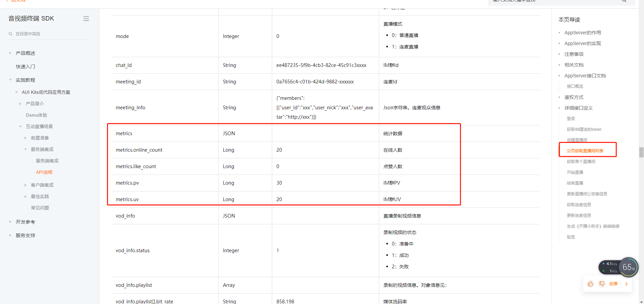
Task: Go to 获取连麦信息 anchor
Action: [579, 205]
